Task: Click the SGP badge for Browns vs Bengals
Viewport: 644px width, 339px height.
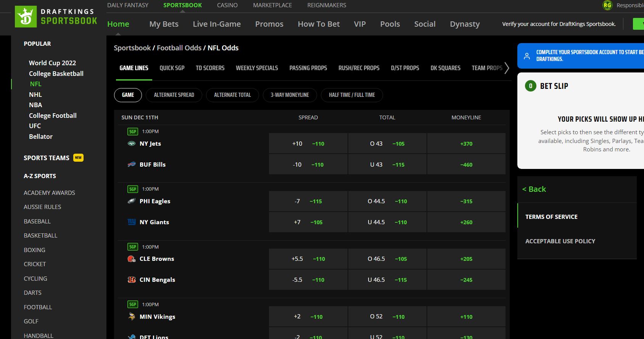Action: pos(132,247)
